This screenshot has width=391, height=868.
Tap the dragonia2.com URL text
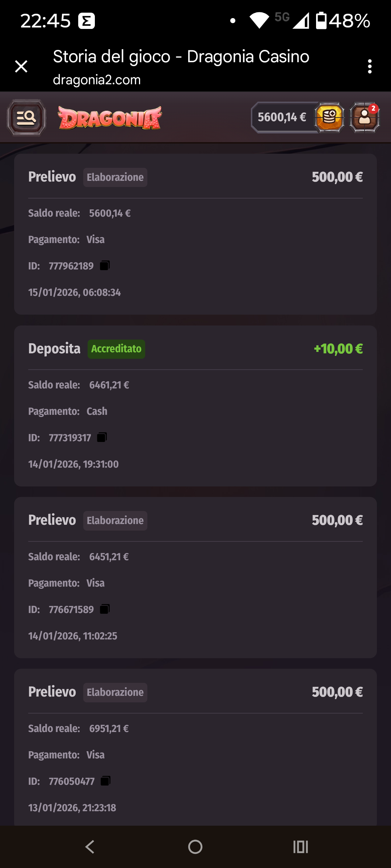point(97,80)
